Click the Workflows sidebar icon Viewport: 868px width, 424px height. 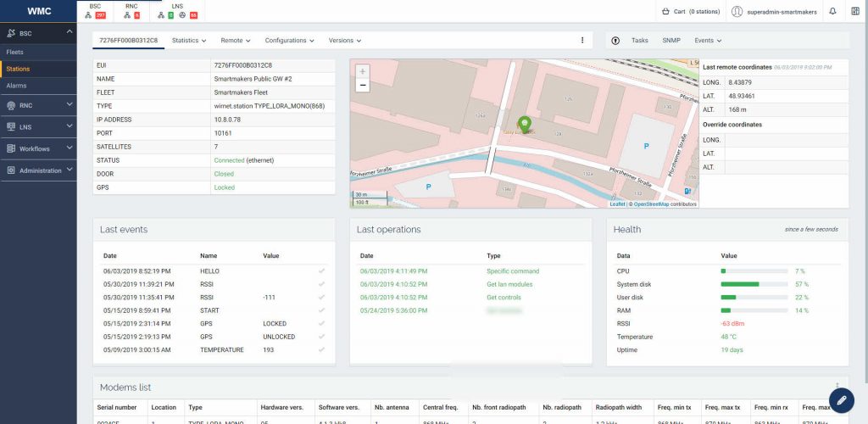pos(11,148)
